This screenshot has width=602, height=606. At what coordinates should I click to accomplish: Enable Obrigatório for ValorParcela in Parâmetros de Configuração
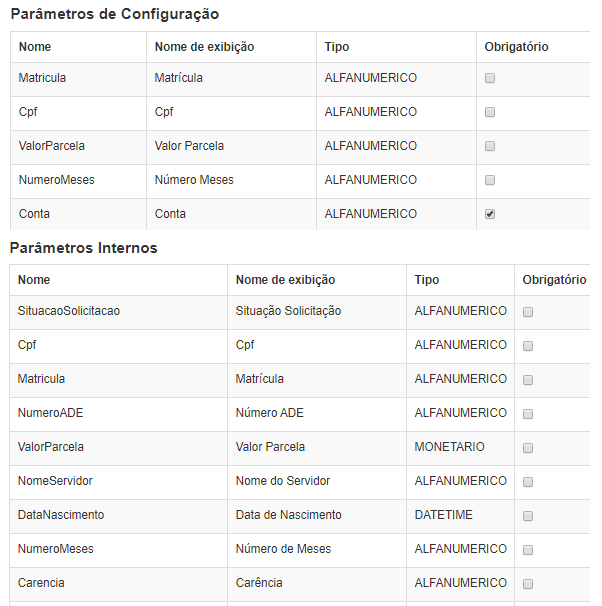coord(490,146)
